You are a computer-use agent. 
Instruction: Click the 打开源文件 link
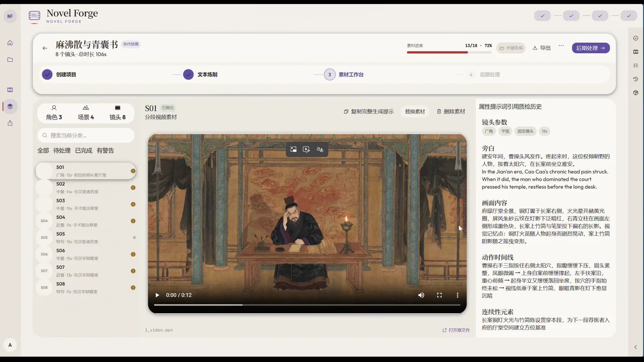tap(456, 330)
